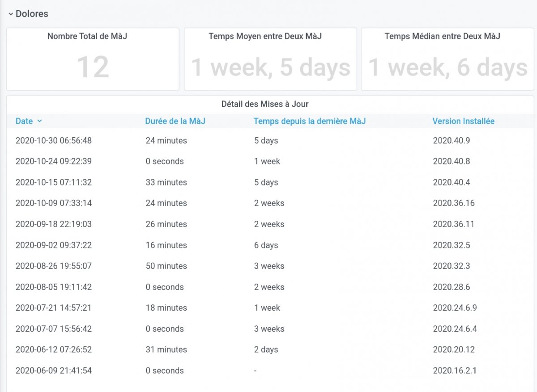Click version cell 2020.32.5
Viewport: 537px width, 392px height.
point(452,245)
